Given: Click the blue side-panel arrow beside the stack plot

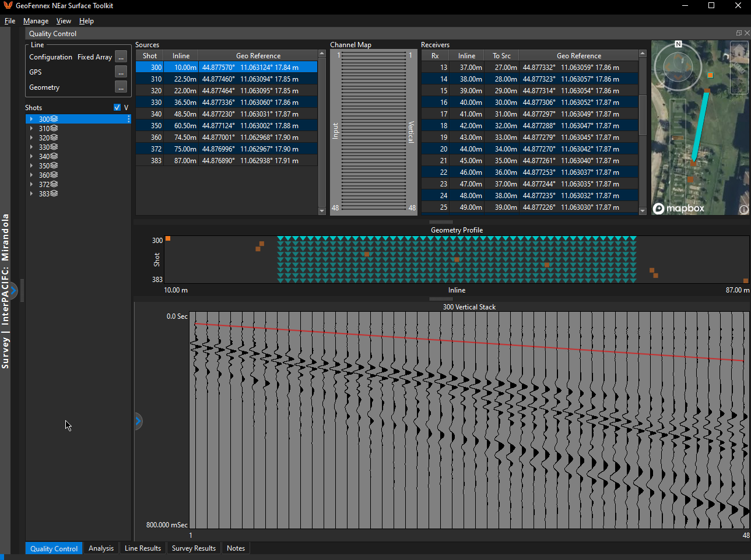Looking at the screenshot, I should pos(138,421).
